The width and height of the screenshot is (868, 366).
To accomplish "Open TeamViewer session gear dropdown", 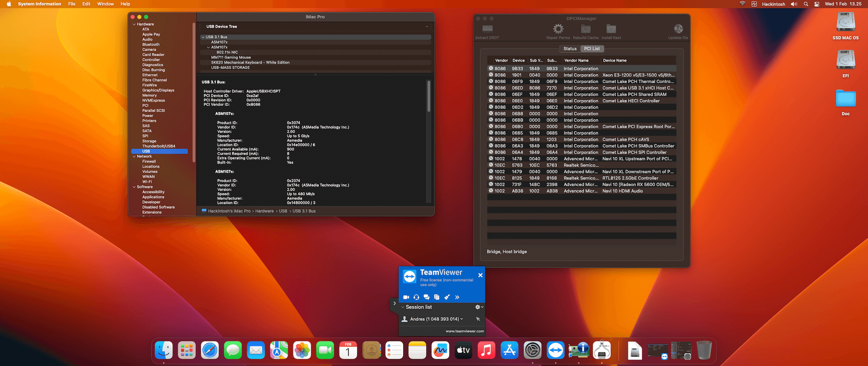I will click(479, 307).
